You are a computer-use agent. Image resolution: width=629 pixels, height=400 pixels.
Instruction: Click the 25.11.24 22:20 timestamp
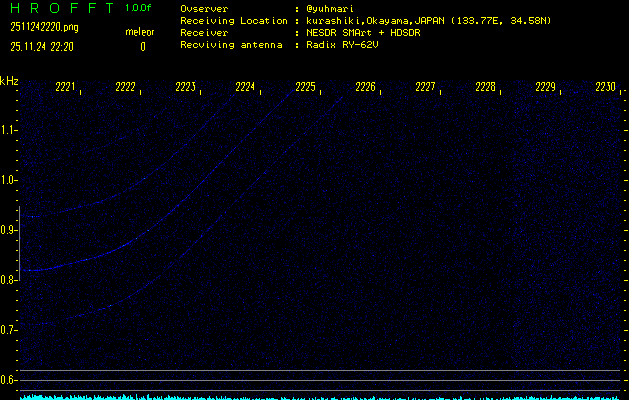(x=44, y=46)
